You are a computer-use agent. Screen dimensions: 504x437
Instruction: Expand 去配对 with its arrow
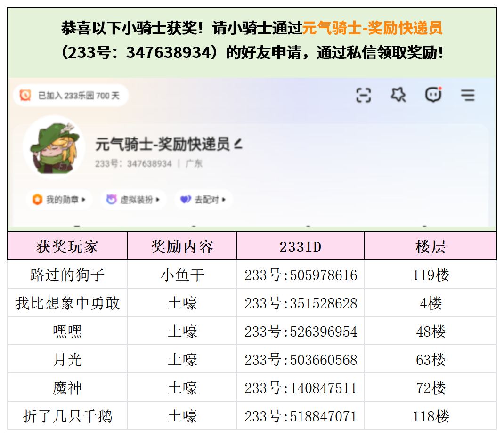pos(224,200)
